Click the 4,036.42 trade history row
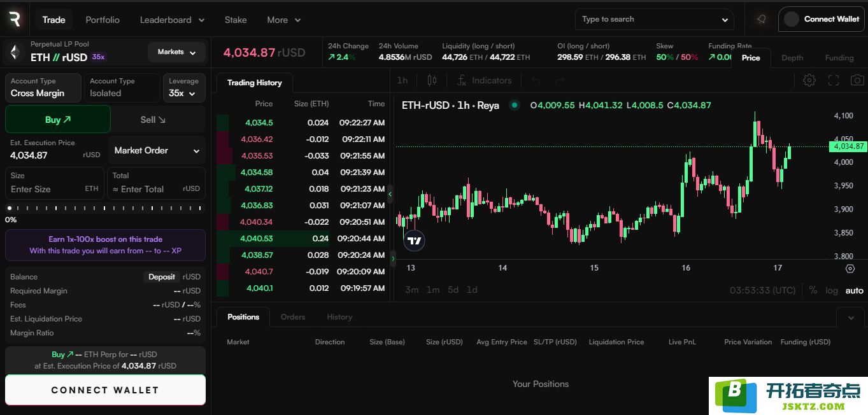The image size is (868, 415). coord(301,139)
